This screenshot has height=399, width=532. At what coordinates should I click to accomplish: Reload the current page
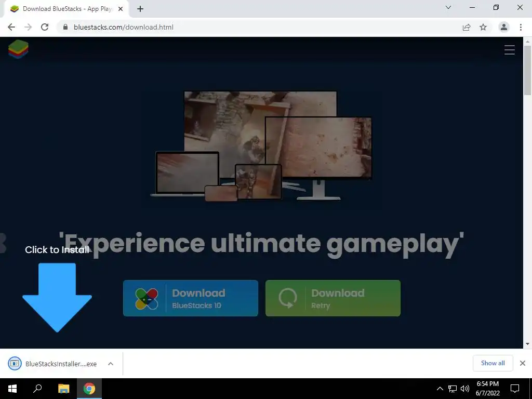pyautogui.click(x=45, y=27)
